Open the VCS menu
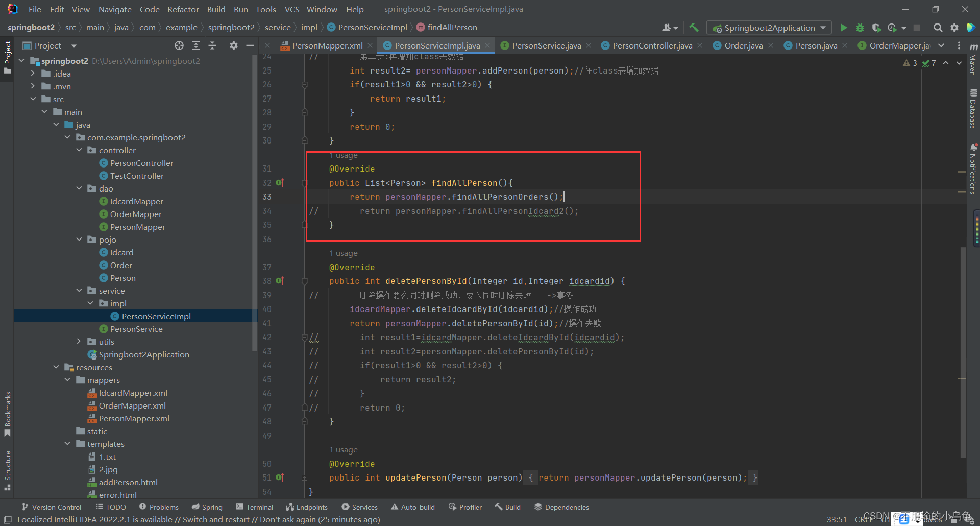980x526 pixels. 291,9
